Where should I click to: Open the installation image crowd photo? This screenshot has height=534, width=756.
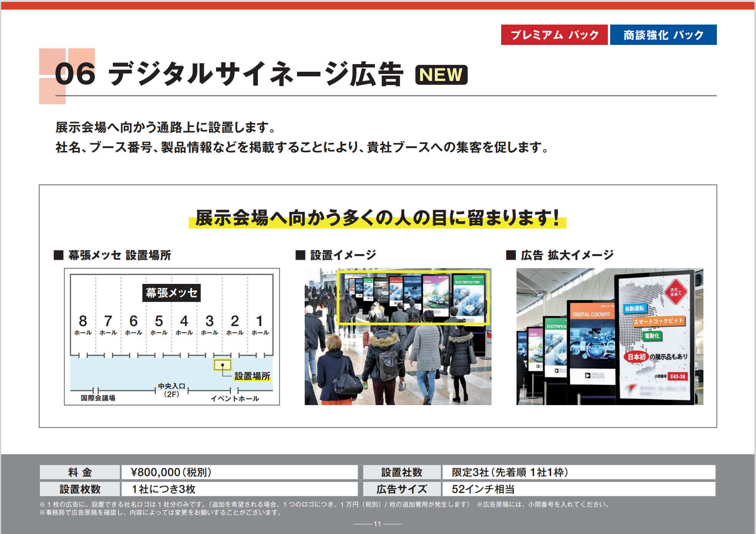tap(398, 336)
